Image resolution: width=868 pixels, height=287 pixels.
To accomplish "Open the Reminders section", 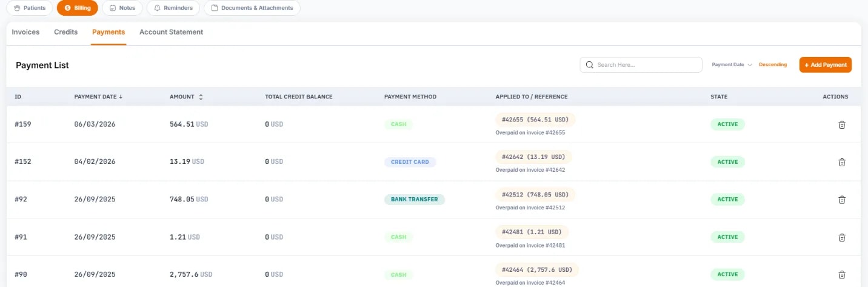I will (x=173, y=8).
